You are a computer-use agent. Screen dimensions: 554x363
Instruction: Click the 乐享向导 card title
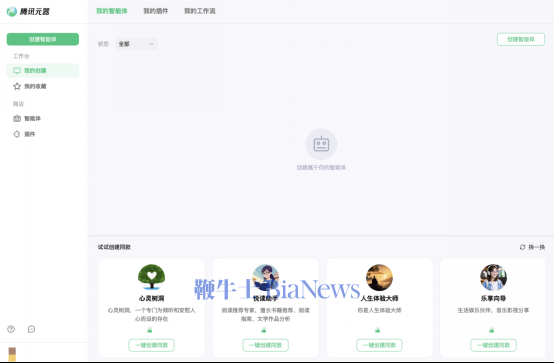[x=493, y=298]
